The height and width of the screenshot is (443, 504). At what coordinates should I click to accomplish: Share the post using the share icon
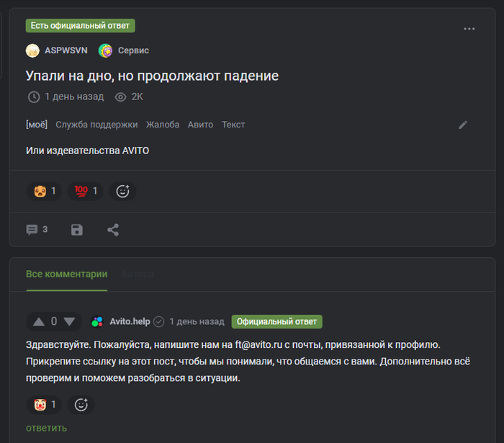click(113, 230)
